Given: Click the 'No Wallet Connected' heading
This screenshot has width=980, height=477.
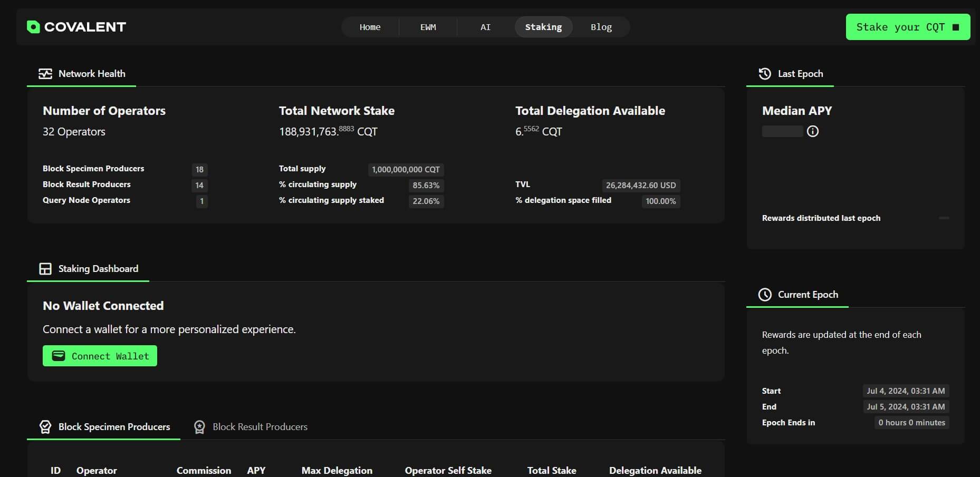Looking at the screenshot, I should click(103, 306).
